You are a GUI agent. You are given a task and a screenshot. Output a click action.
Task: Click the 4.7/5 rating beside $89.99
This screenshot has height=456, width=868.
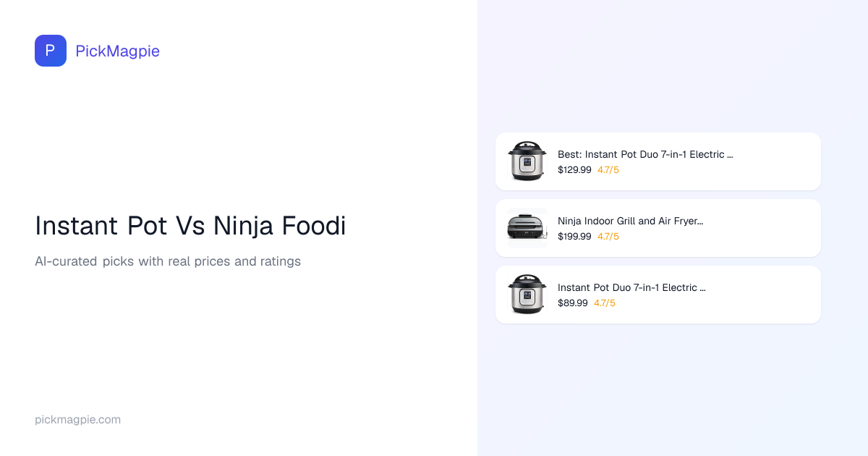click(605, 303)
